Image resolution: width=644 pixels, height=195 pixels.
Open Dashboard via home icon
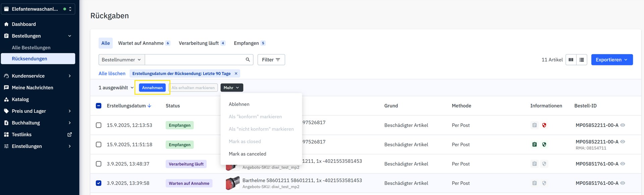(6, 24)
